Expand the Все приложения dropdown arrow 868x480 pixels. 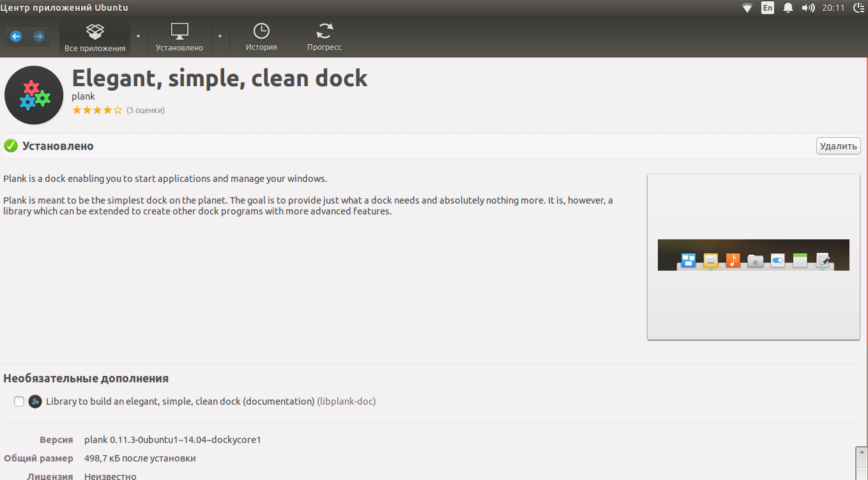[x=139, y=36]
